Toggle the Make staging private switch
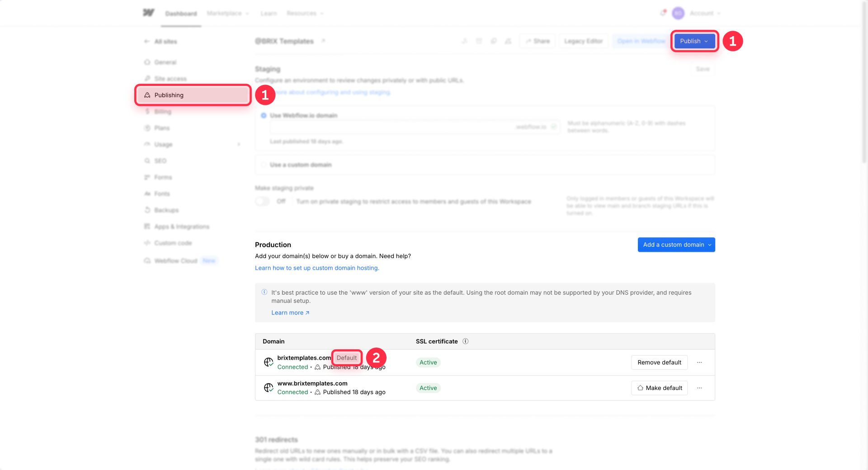This screenshot has width=868, height=470. pyautogui.click(x=262, y=202)
